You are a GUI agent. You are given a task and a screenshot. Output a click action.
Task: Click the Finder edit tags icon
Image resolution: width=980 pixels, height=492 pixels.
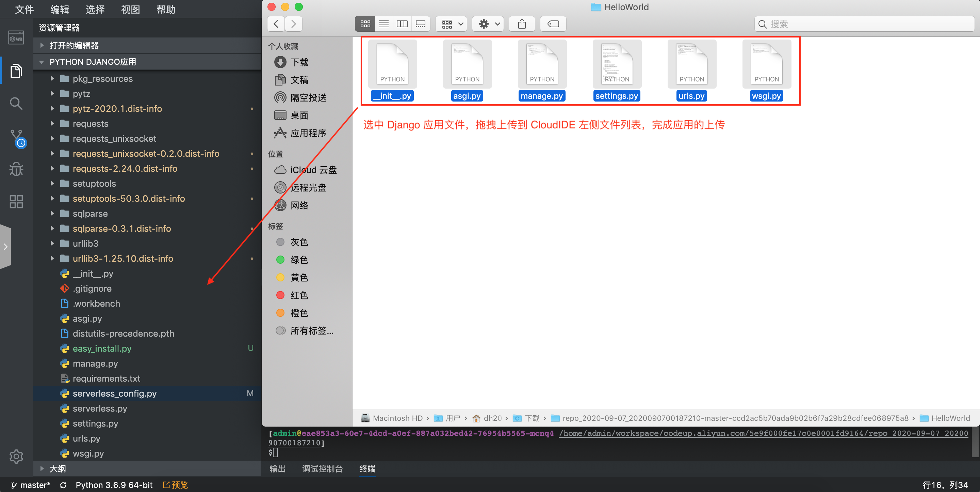[553, 24]
